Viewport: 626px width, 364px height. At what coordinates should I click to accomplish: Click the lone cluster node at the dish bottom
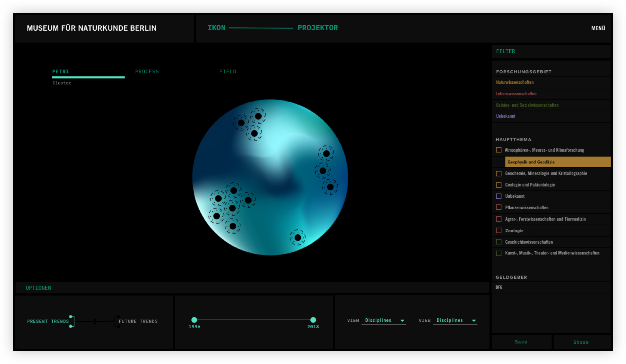pos(298,238)
